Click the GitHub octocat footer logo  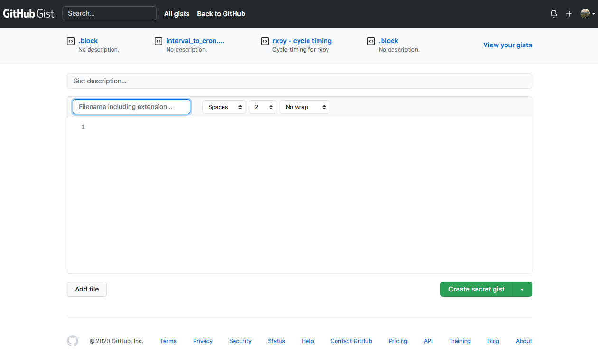click(x=73, y=341)
